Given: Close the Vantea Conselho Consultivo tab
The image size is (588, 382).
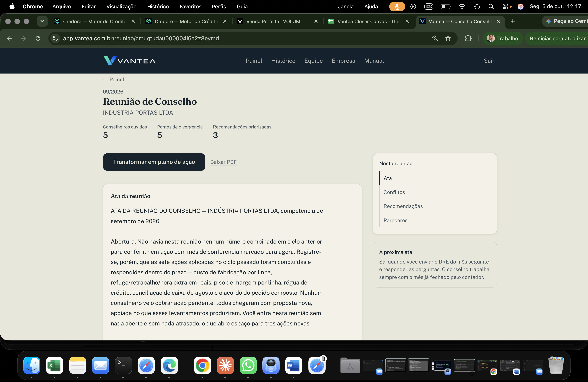Looking at the screenshot, I should click(x=498, y=21).
